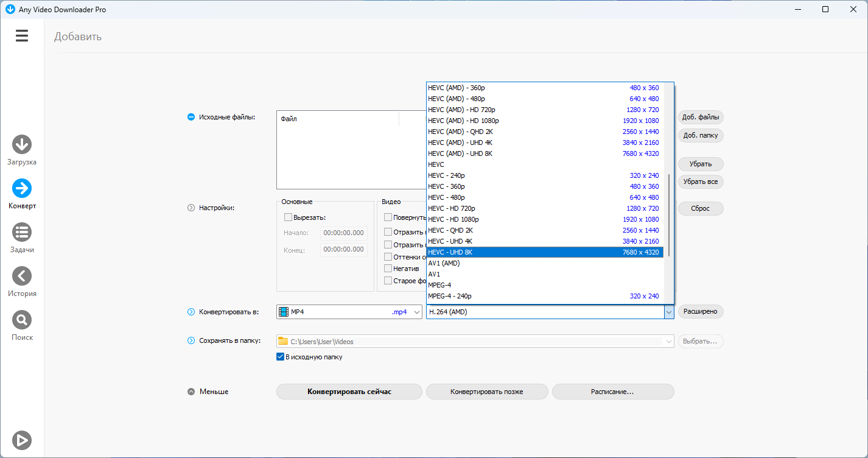
Task: Enable the Вырезать checkbox
Action: [289, 217]
